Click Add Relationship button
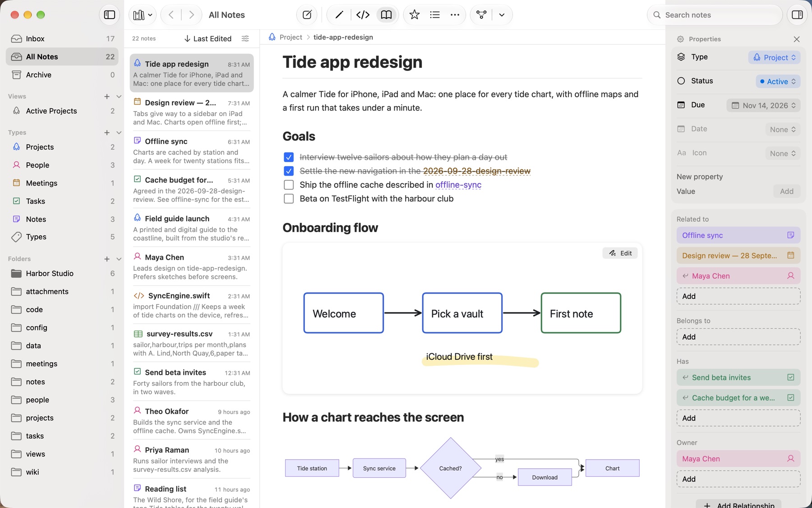Viewport: 812px width, 508px height. pos(738,504)
